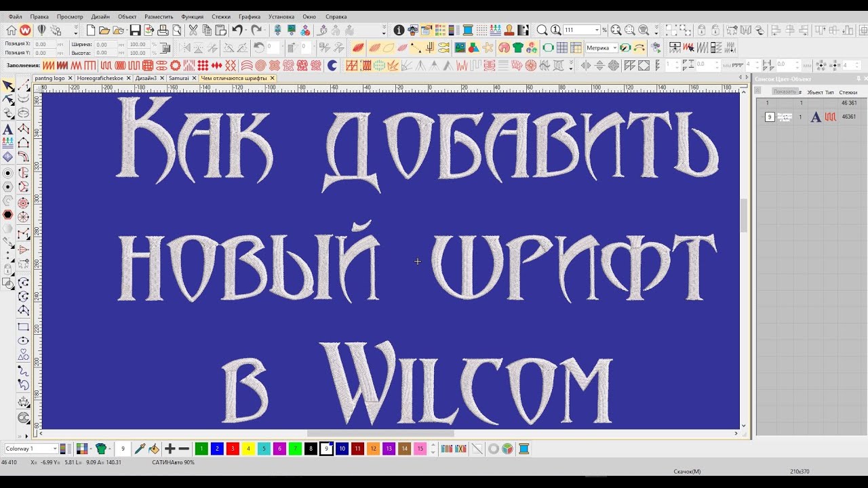Image resolution: width=868 pixels, height=488 pixels.
Task: Click the thread spool icon
Action: tap(467, 30)
